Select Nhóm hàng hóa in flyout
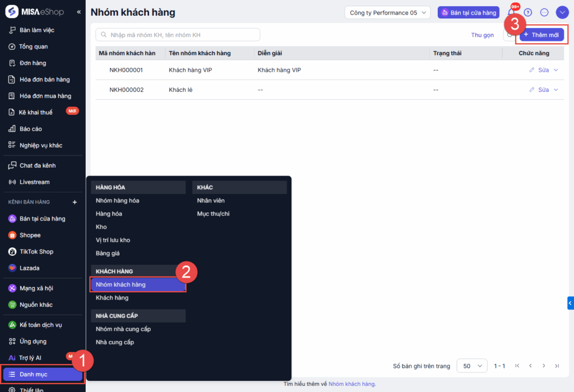The image size is (574, 392). coord(118,201)
